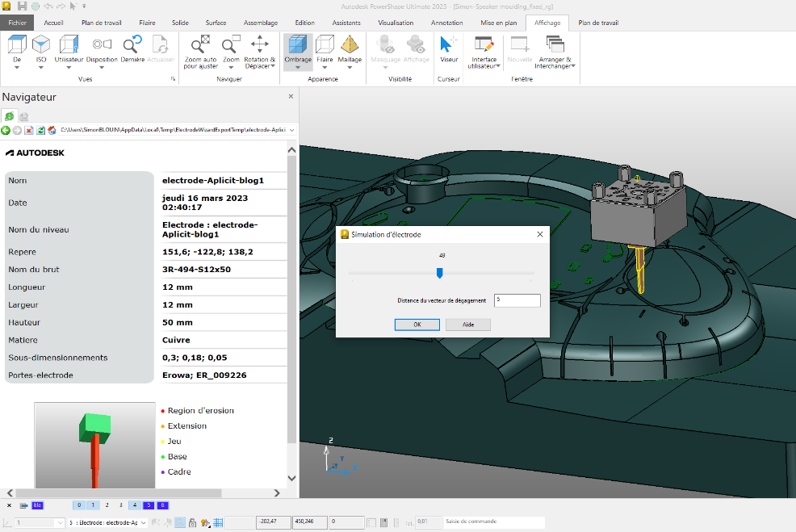Click the home icon in Navigateur toolbar
The width and height of the screenshot is (796, 532).
coord(52,130)
